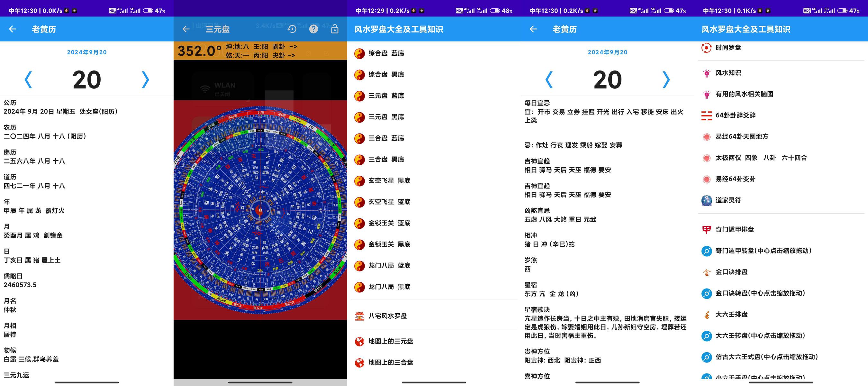Tap the date 2024年9月20 link in first 老黄历
This screenshot has width=868, height=386.
point(86,52)
